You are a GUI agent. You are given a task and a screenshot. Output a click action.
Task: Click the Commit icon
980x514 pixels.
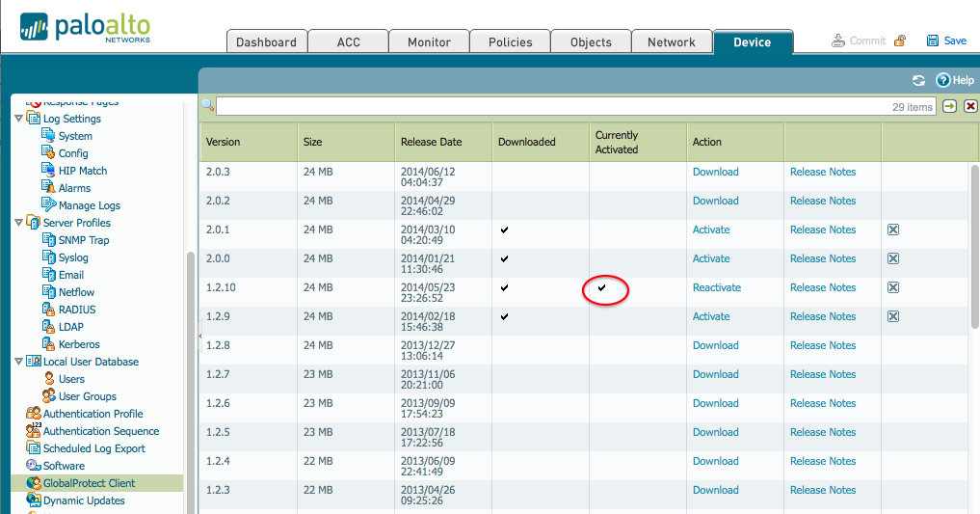[838, 41]
